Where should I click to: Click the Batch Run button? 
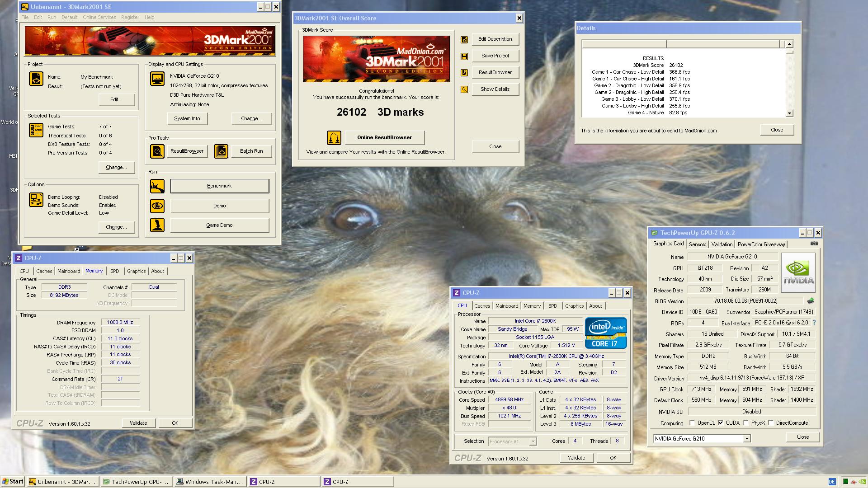(251, 151)
